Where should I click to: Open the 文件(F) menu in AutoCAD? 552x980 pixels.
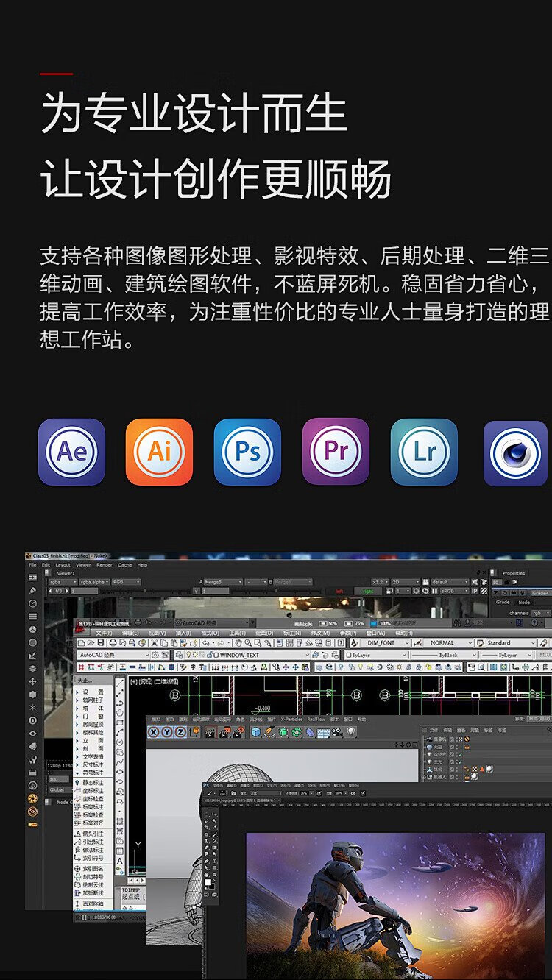point(104,633)
